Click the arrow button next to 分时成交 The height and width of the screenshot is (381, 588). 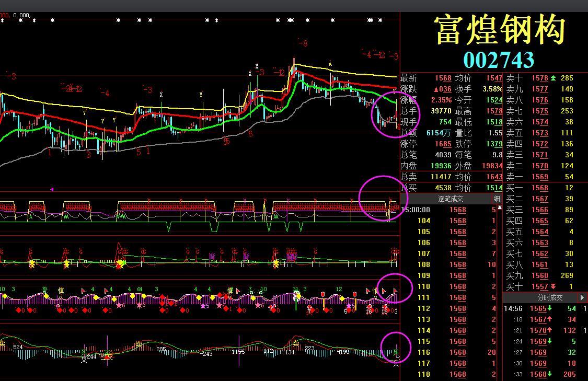point(582,297)
